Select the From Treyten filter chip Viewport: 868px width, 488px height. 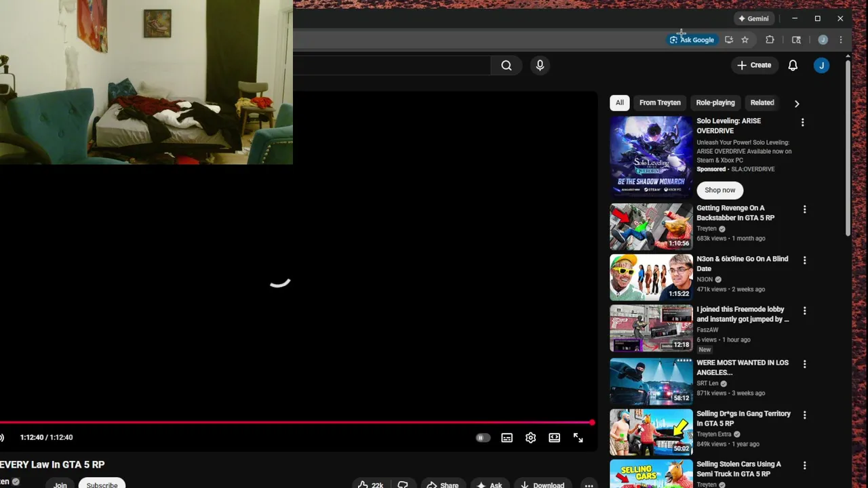[660, 103]
